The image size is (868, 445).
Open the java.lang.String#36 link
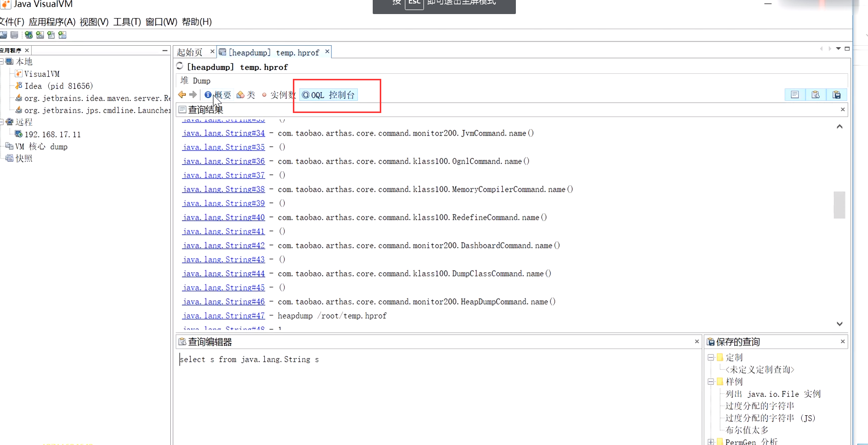[x=224, y=161]
